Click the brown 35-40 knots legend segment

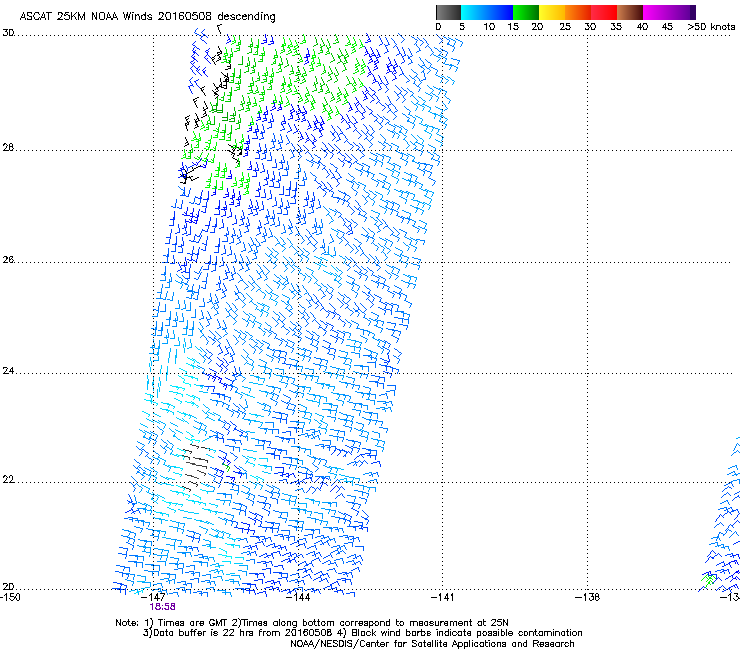[x=630, y=12]
